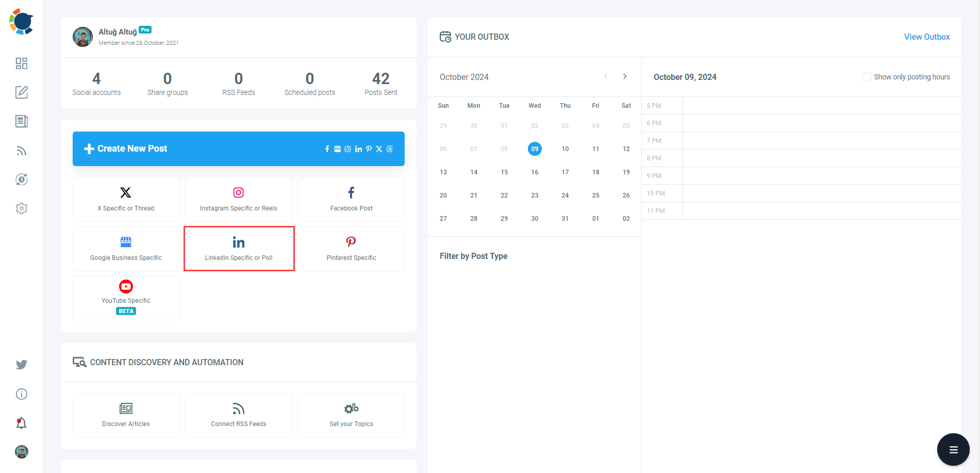Click the Twitter bird icon at sidebar bottom
This screenshot has height=473, width=980.
tap(21, 365)
